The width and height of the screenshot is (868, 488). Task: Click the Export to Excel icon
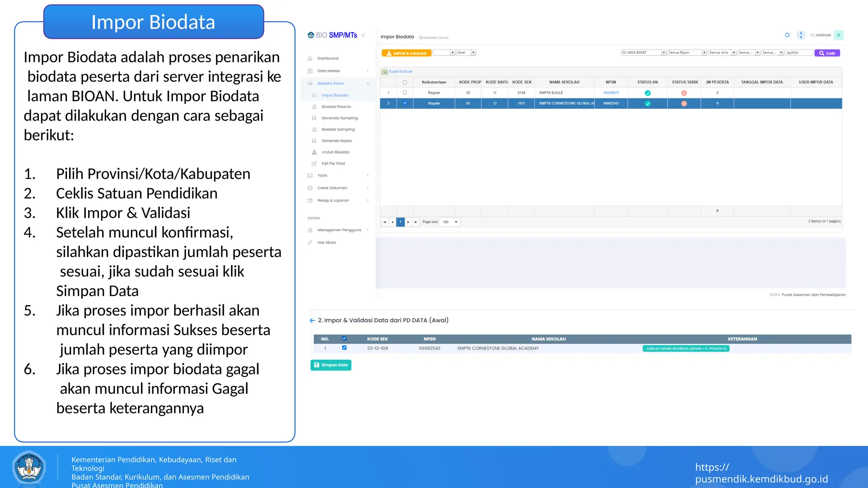[385, 72]
